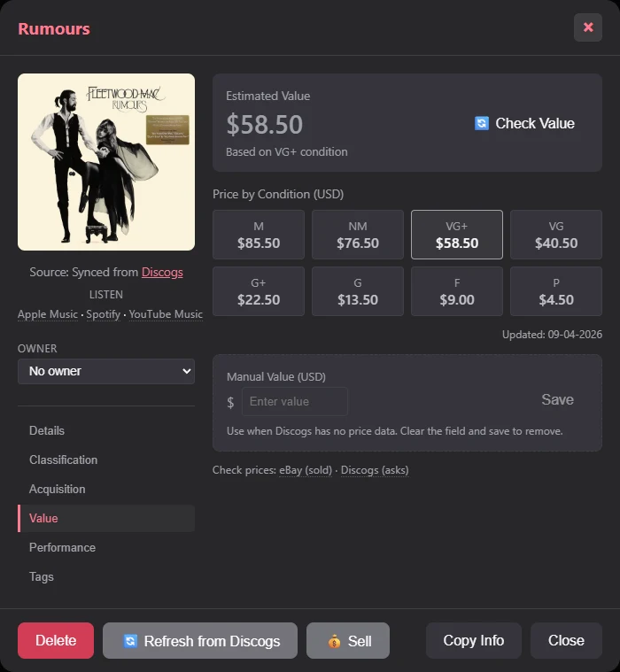Screen dimensions: 620x672
Task: Switch to the Details section
Action: (106, 430)
